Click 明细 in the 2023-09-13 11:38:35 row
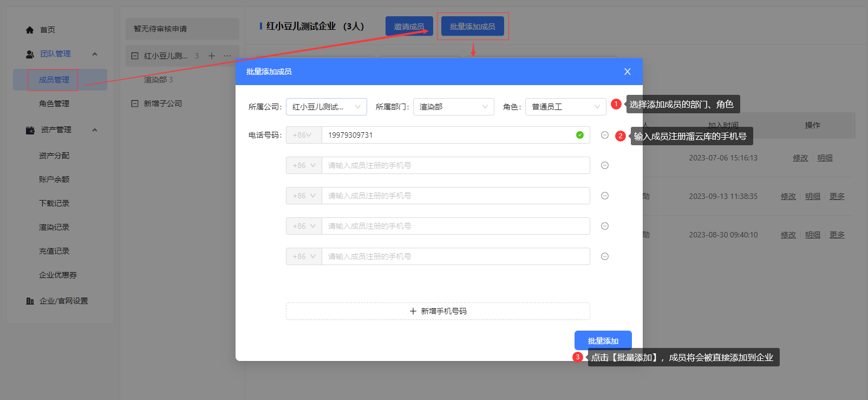This screenshot has width=868, height=400. [x=813, y=196]
